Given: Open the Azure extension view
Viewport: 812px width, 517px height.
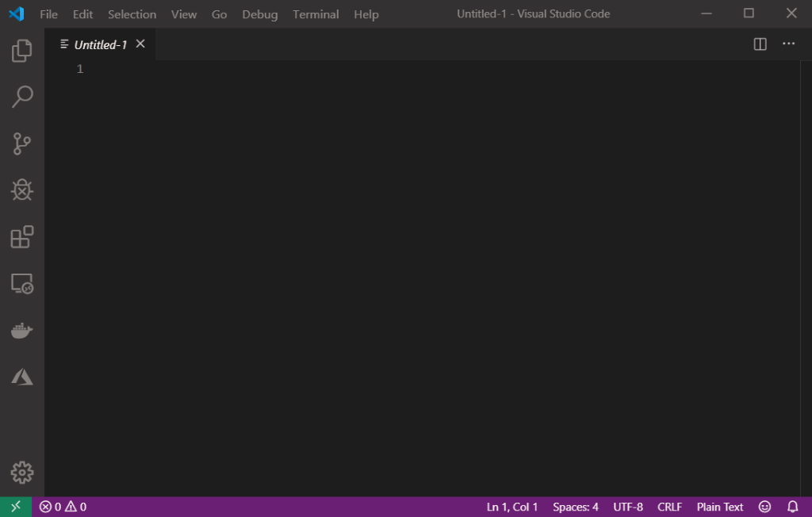Looking at the screenshot, I should click(21, 377).
